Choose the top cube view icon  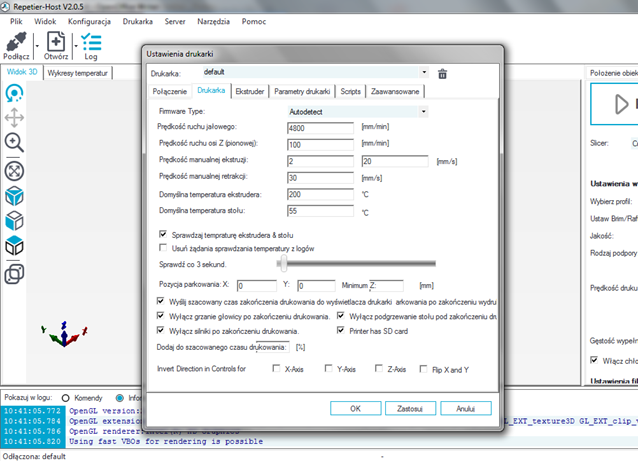click(x=14, y=246)
